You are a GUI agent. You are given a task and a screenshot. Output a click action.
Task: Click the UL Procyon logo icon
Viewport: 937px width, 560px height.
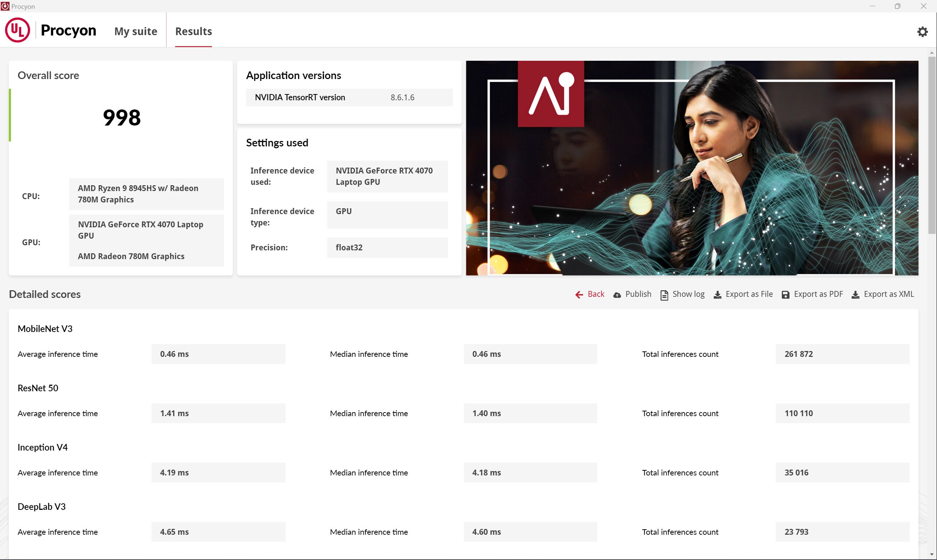17,30
